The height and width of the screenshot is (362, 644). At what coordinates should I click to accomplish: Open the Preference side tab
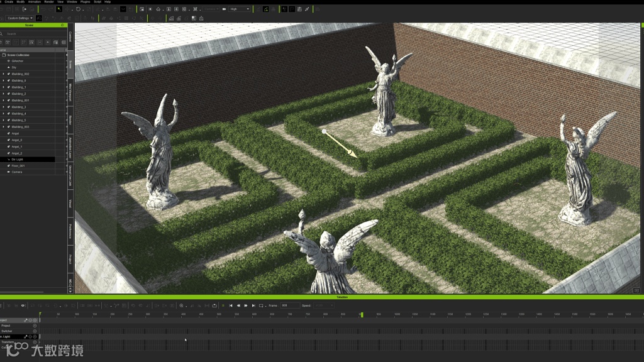pyautogui.click(x=70, y=231)
